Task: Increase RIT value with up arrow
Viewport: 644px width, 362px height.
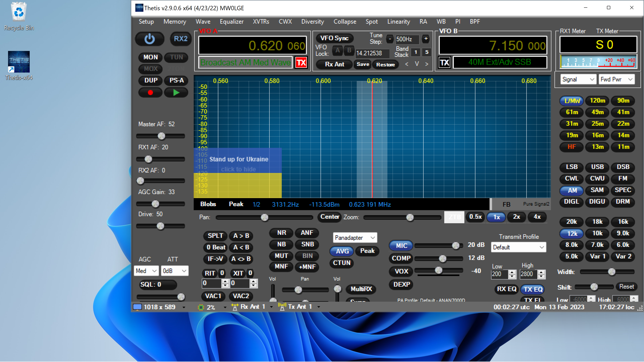Action: 225,281
